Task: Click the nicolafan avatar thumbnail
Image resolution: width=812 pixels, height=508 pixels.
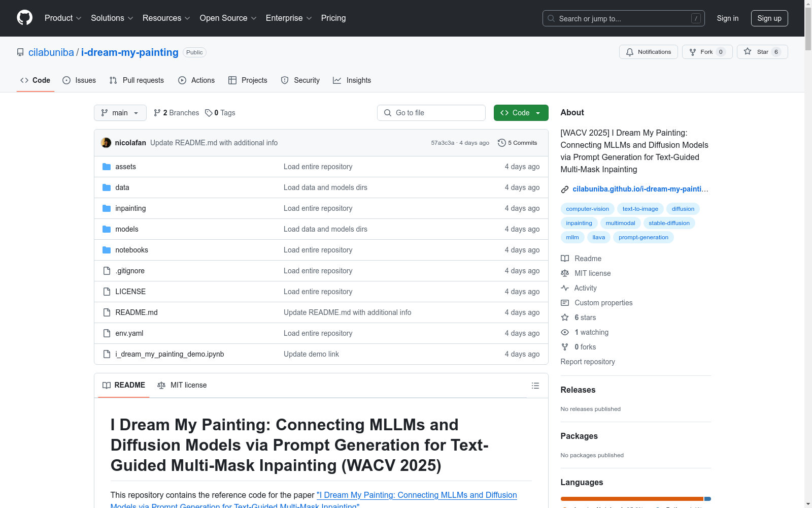Action: point(106,143)
